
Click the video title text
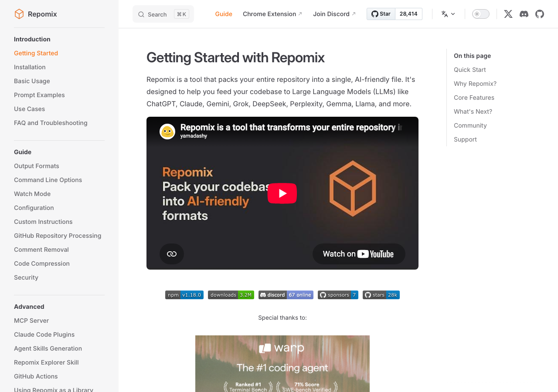click(x=291, y=127)
